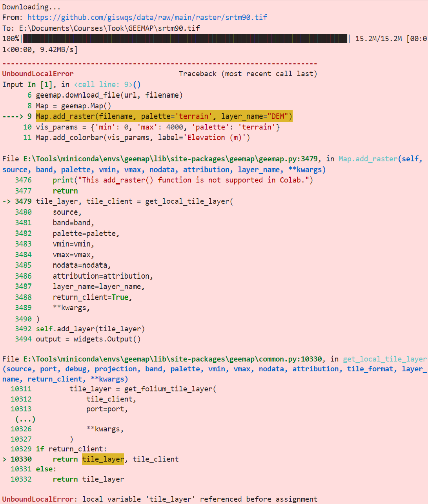Click the UnboundLocalError traceback header

38,73
